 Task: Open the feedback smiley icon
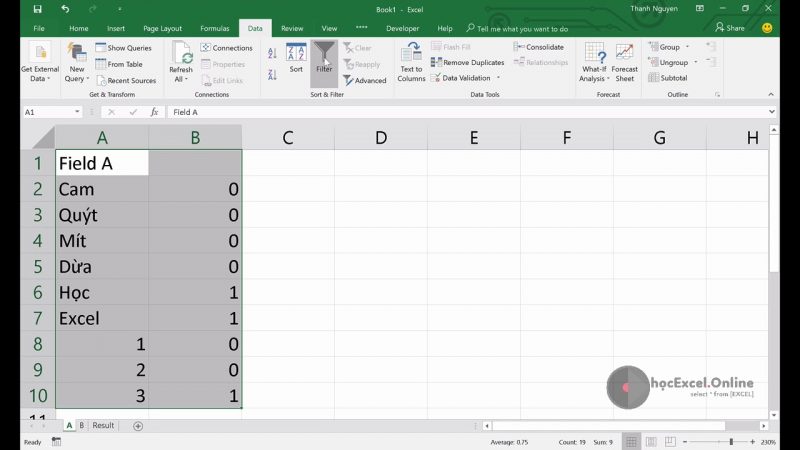(767, 28)
